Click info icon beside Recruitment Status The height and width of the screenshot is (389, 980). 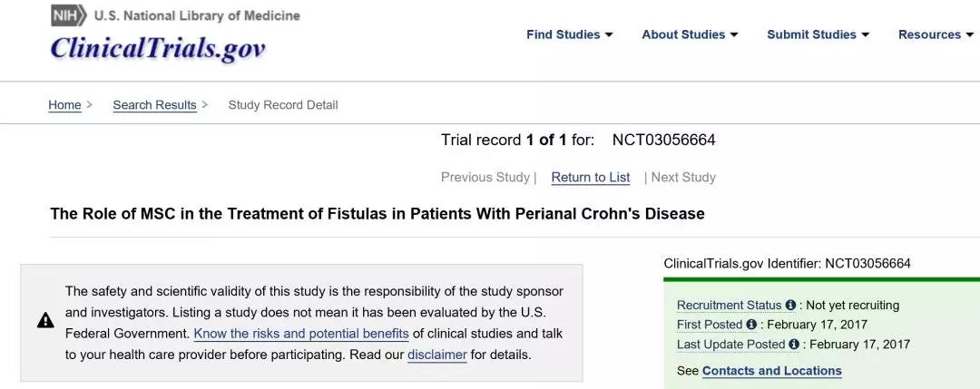pos(790,306)
